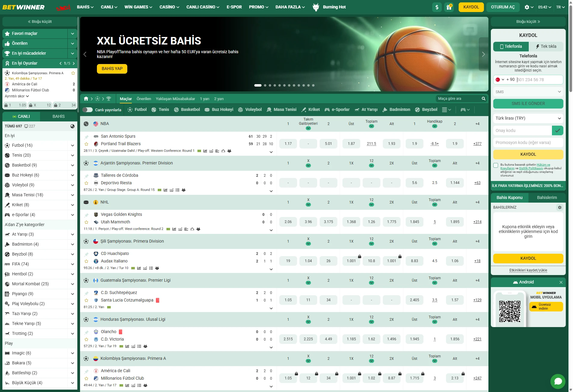Viewport: 573px width, 392px height.
Task: Click the home icon in breadcrumb
Action: pos(86,99)
